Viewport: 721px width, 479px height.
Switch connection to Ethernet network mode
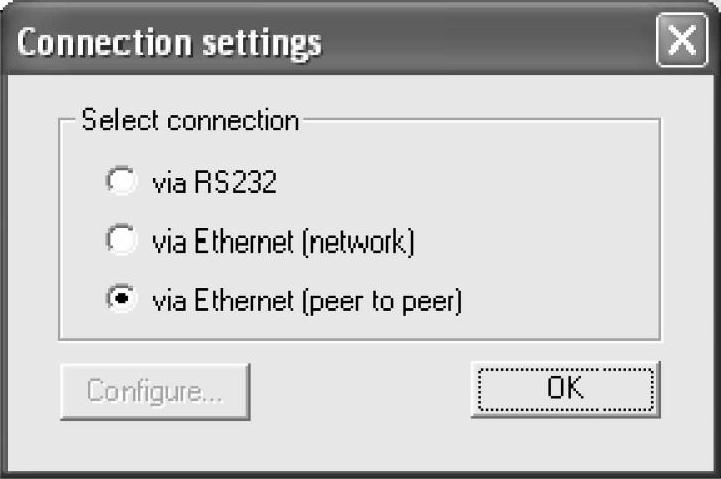tap(120, 242)
